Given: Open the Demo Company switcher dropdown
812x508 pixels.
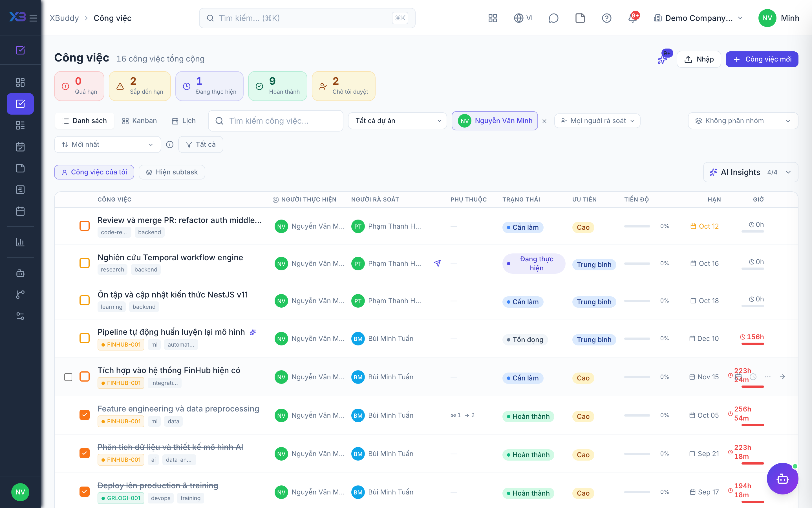Looking at the screenshot, I should tap(698, 18).
